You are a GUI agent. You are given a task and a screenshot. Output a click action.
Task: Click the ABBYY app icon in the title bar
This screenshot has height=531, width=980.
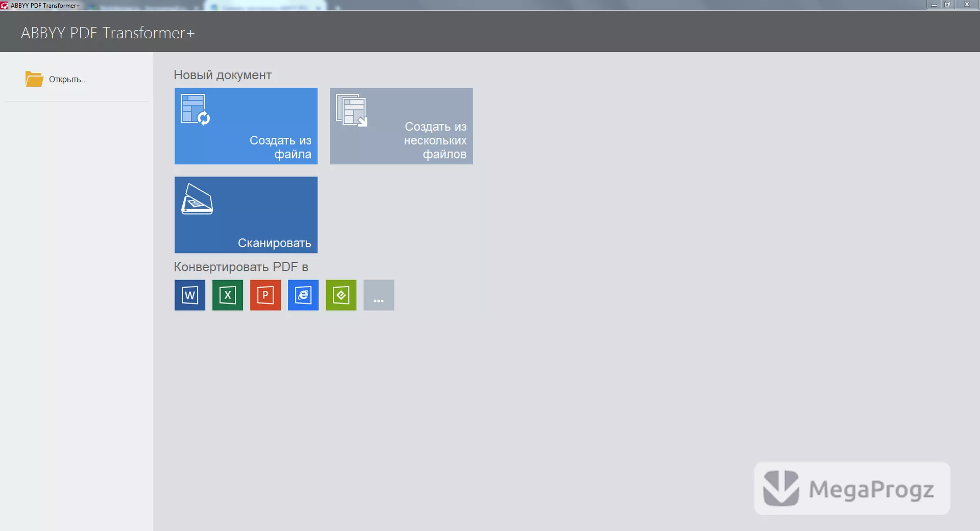5,5
